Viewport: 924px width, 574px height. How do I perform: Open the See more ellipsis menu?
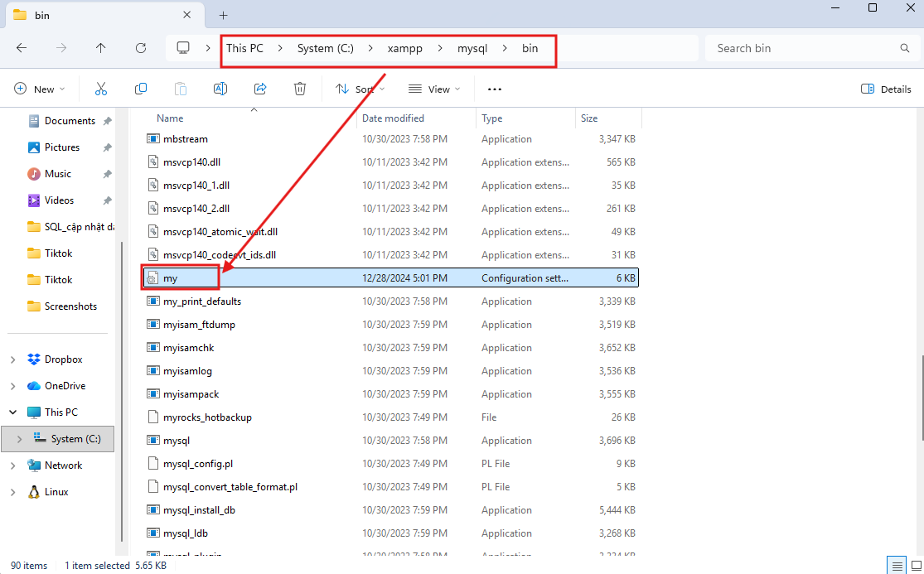pyautogui.click(x=495, y=89)
